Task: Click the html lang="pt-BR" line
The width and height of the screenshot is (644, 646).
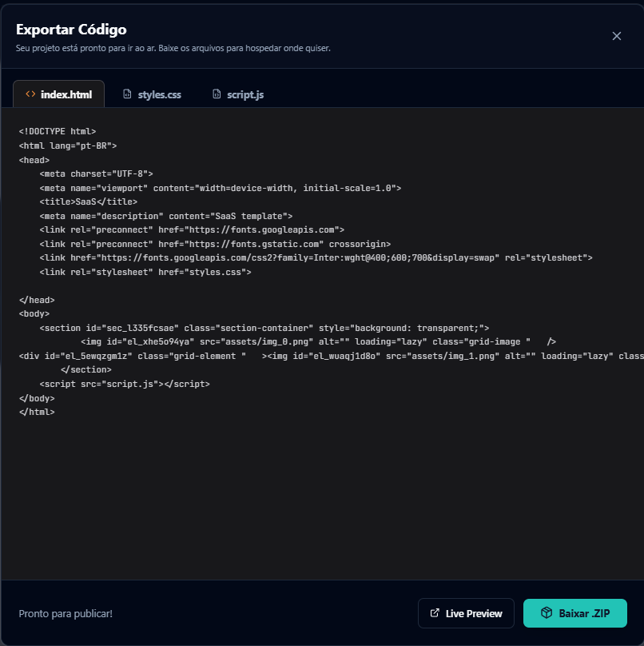Action: [x=68, y=146]
